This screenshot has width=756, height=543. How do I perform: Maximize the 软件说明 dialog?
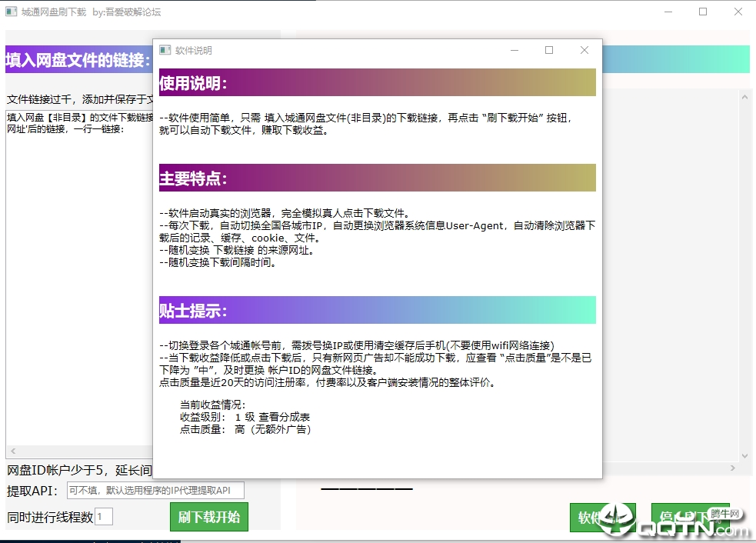point(549,50)
